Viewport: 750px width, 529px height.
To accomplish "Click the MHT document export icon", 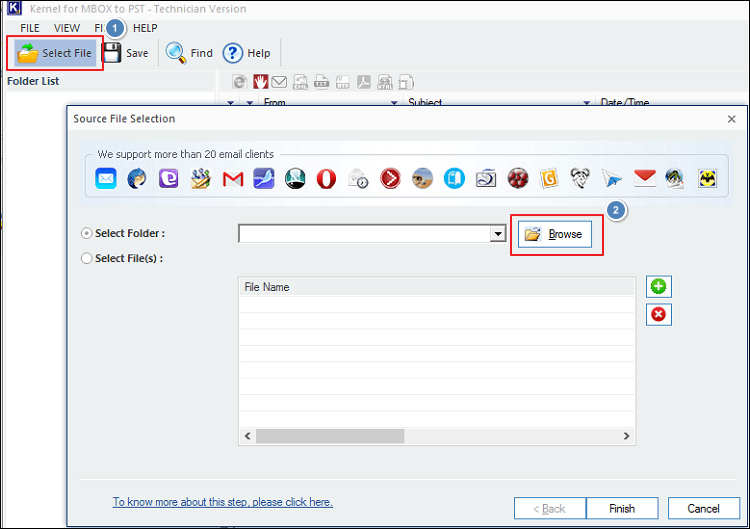I will (406, 82).
